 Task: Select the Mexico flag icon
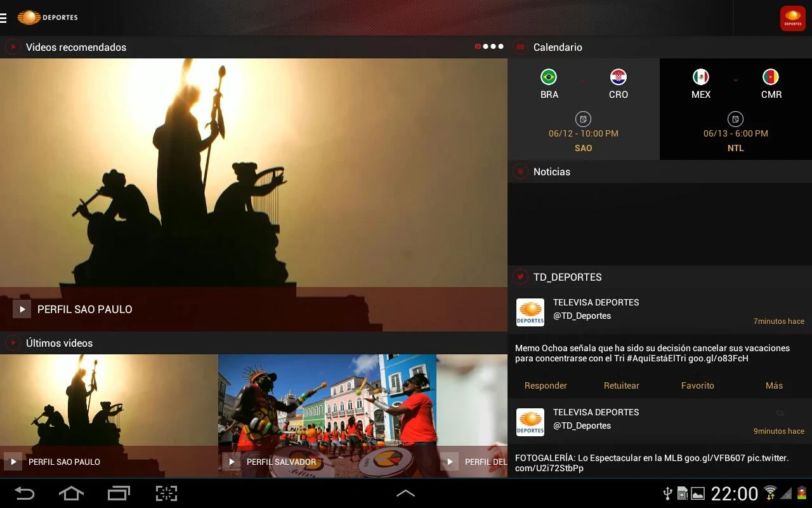pyautogui.click(x=701, y=77)
